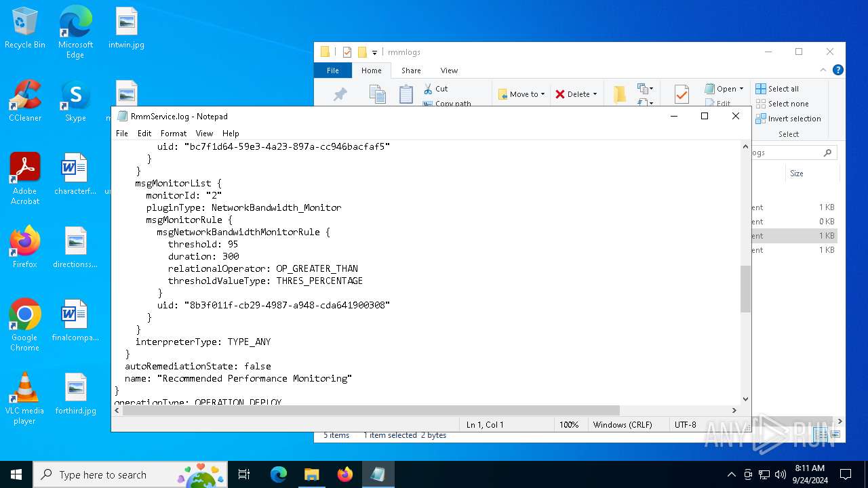Select forthird.jpg desktop file
868x488 pixels.
point(75,394)
